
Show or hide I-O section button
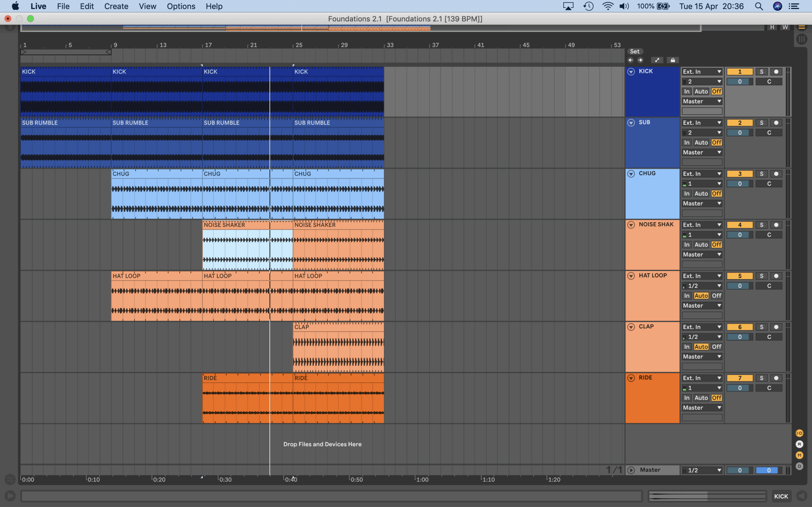click(x=799, y=433)
